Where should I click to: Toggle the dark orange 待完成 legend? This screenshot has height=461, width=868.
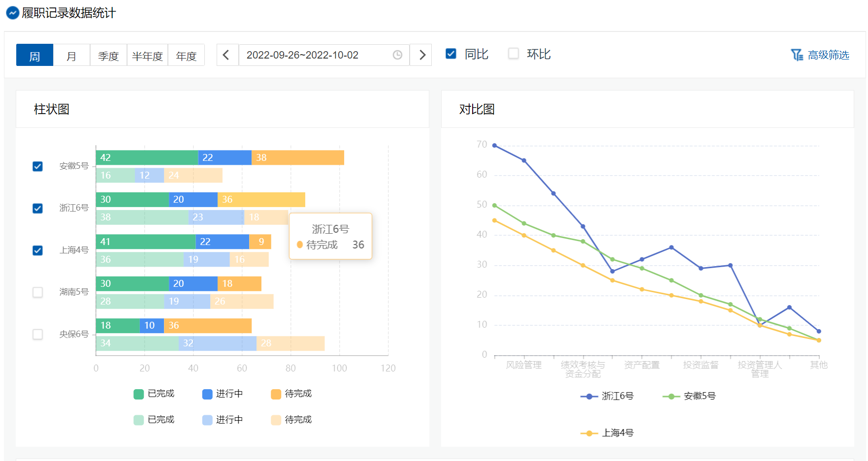click(291, 394)
